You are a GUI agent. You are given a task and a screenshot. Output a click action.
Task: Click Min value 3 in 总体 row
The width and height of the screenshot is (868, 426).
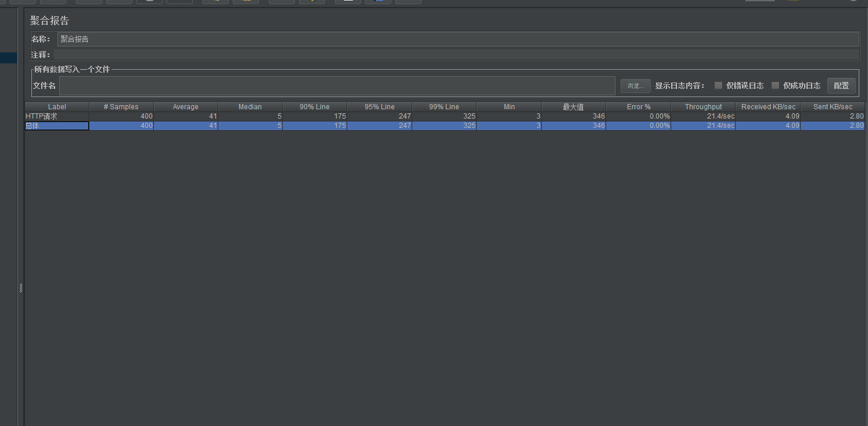click(x=509, y=126)
